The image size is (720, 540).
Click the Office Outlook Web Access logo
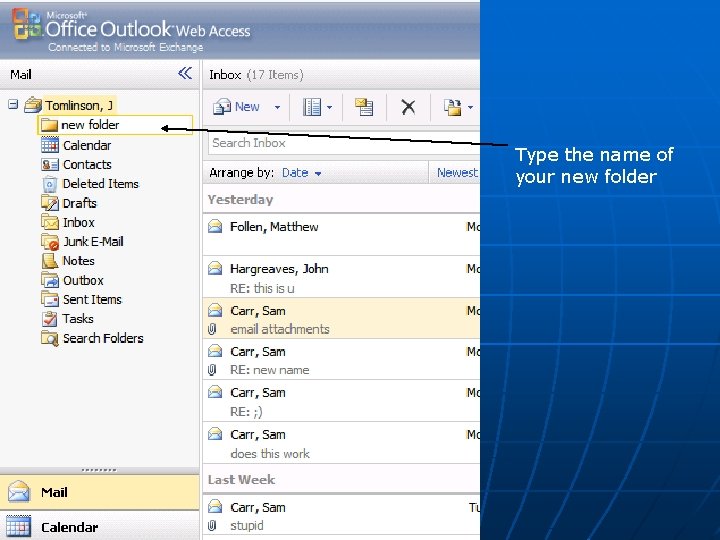point(131,30)
